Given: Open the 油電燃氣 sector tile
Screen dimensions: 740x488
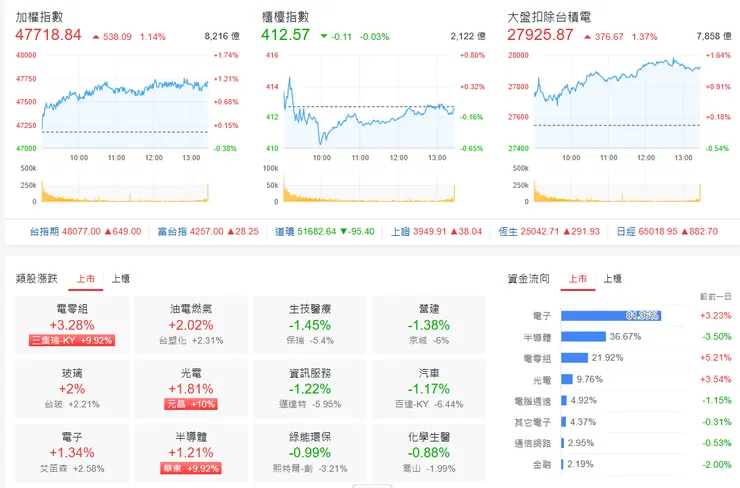Looking at the screenshot, I should [x=191, y=325].
